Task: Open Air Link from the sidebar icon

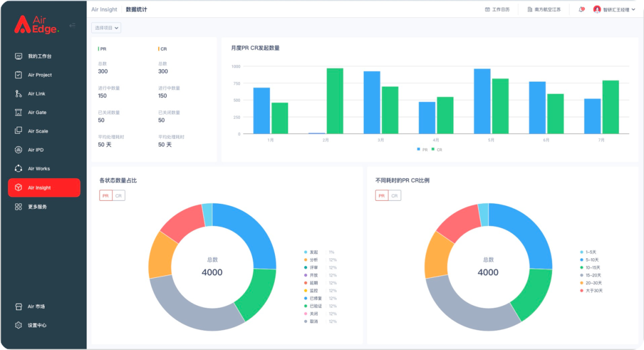Action: (18, 94)
